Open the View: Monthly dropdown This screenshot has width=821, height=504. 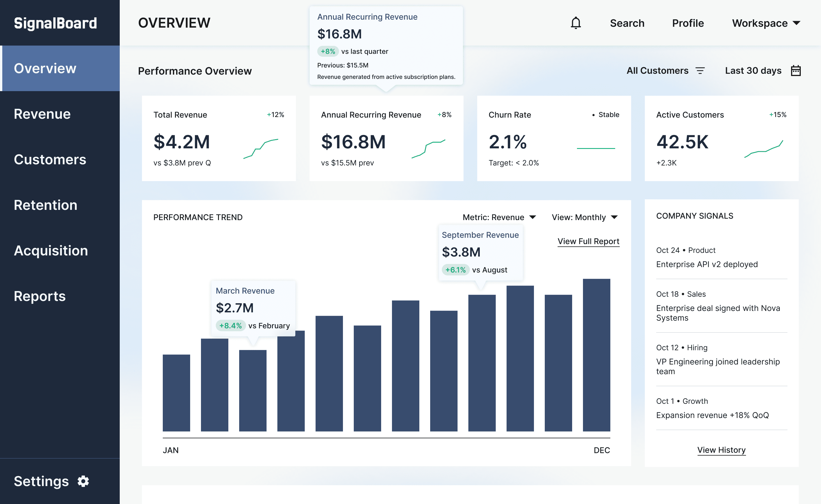tap(584, 217)
